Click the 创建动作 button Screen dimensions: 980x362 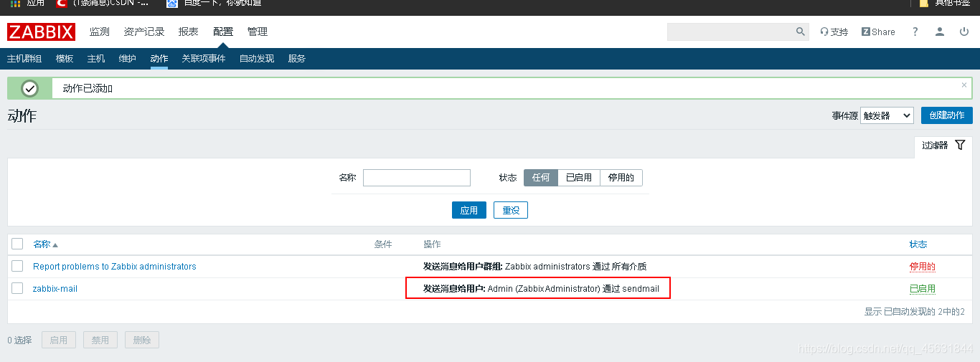947,115
